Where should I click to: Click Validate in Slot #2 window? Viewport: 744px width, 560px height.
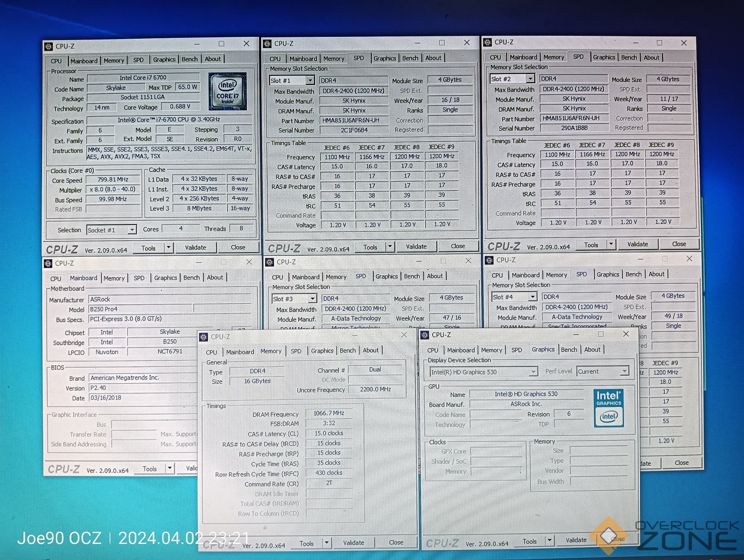click(638, 244)
